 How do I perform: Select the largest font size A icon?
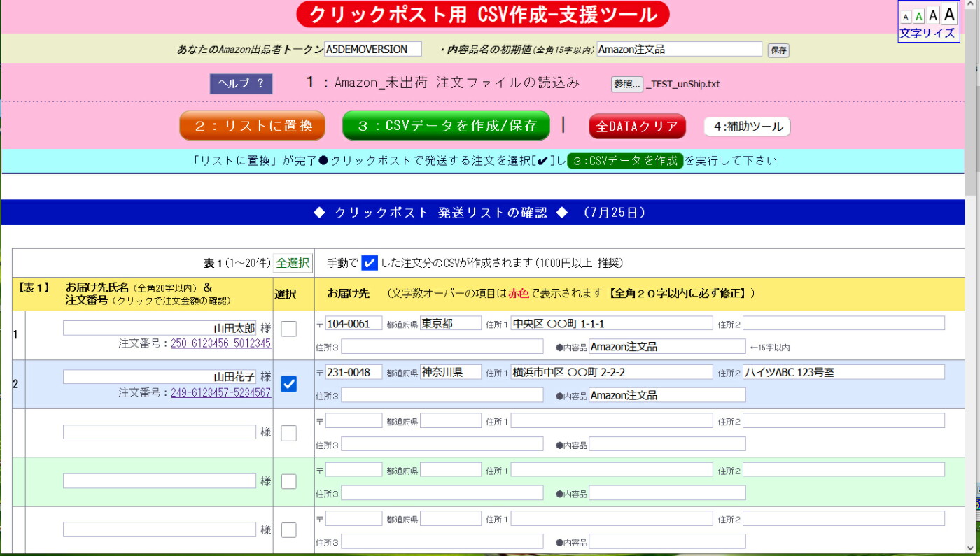[x=949, y=14]
